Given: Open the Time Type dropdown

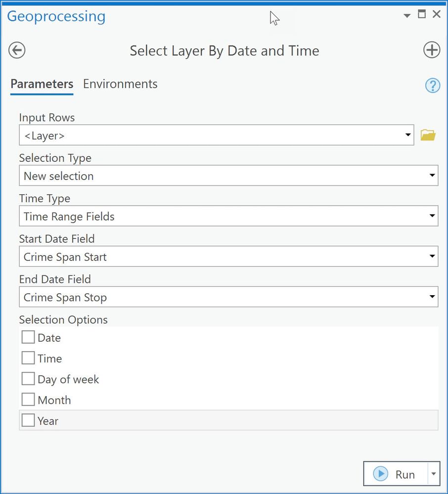Looking at the screenshot, I should pyautogui.click(x=432, y=216).
